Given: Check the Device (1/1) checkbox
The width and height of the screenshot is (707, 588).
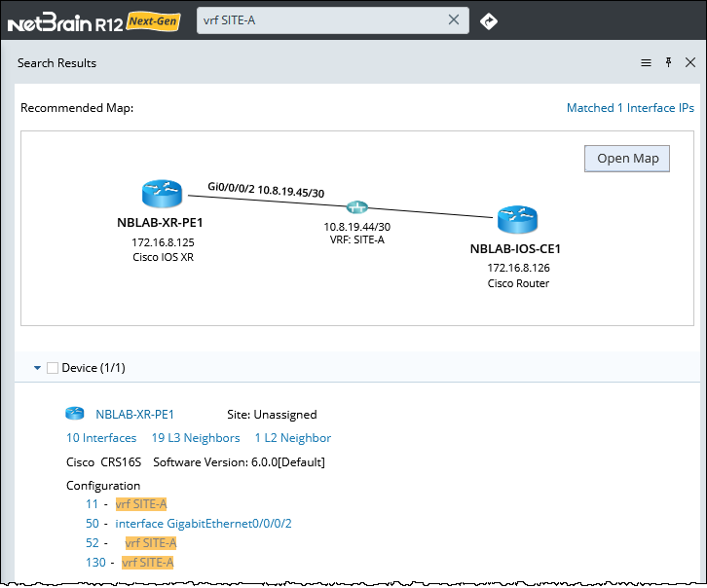Looking at the screenshot, I should coord(53,368).
